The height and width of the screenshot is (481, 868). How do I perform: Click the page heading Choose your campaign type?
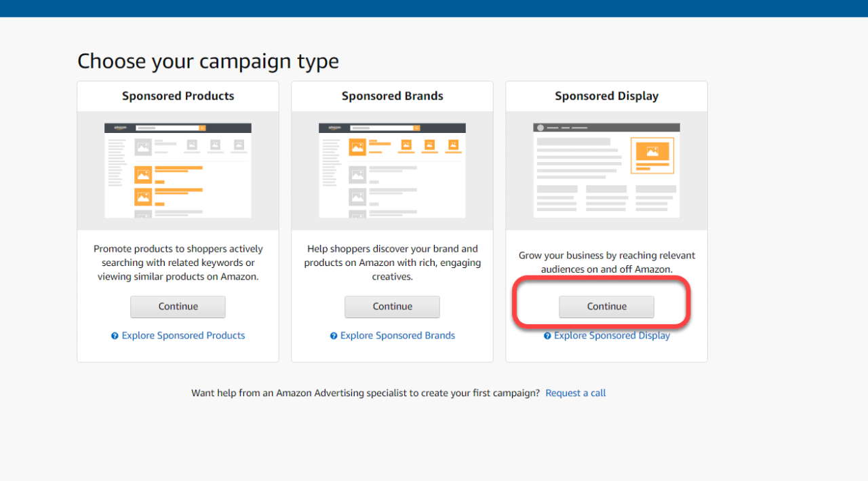coord(208,61)
